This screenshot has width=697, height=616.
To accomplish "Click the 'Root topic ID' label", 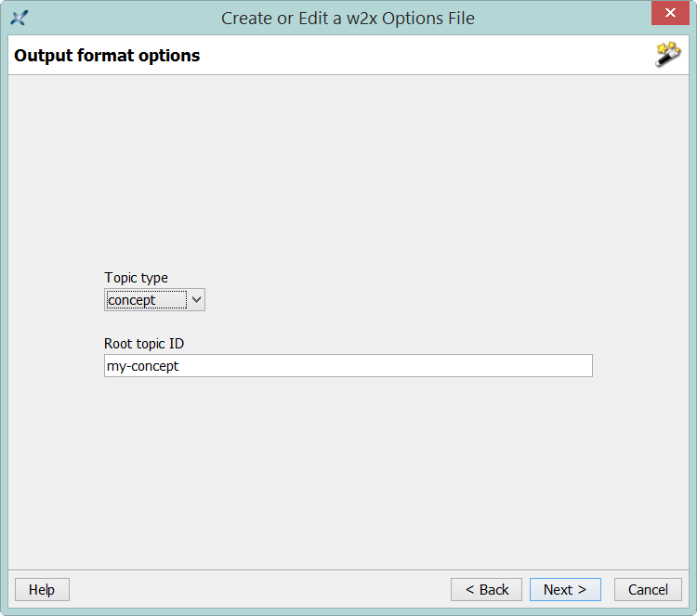I will (144, 344).
